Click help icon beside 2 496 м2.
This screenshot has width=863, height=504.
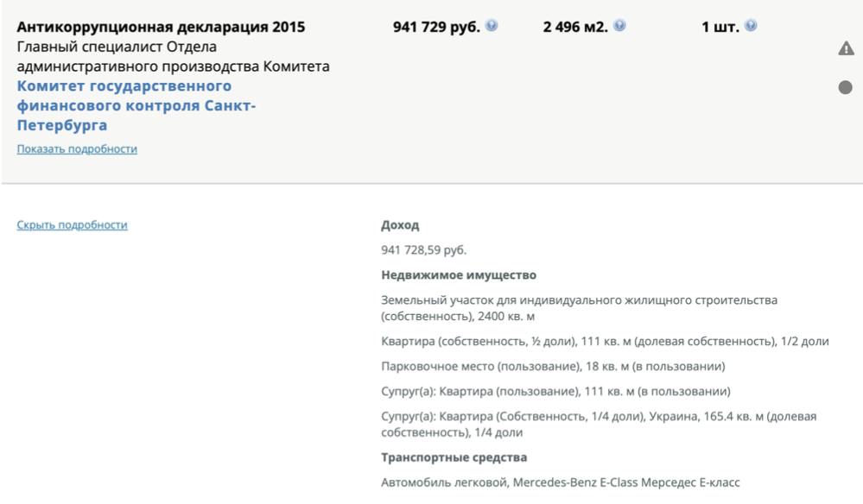(619, 27)
